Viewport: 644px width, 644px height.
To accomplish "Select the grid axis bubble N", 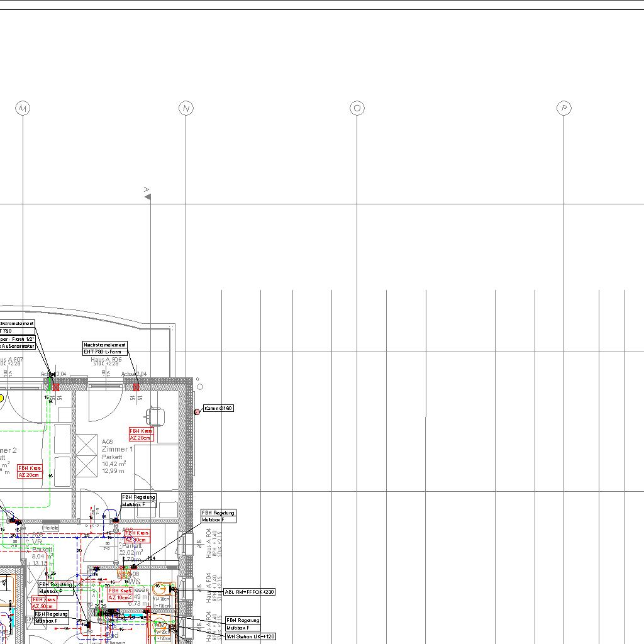I will [x=186, y=109].
